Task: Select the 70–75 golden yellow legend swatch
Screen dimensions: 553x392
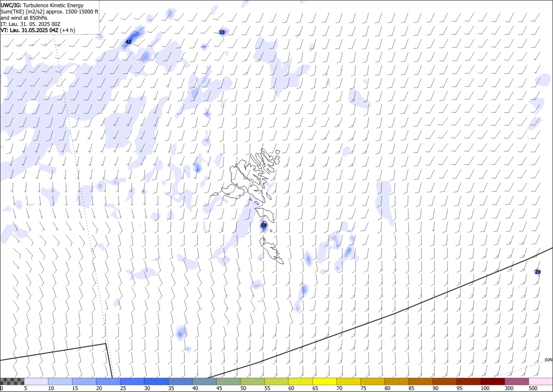Action: 348,381
